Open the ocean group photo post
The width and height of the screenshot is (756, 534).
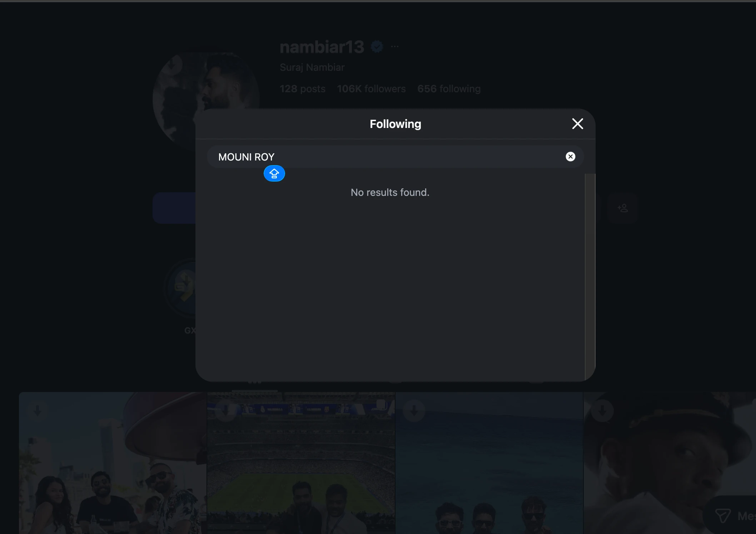[x=489, y=463]
